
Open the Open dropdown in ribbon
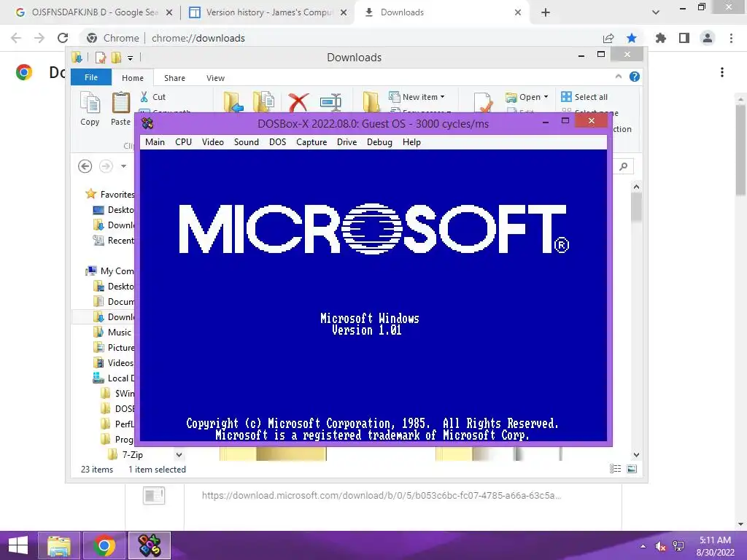[x=527, y=97]
